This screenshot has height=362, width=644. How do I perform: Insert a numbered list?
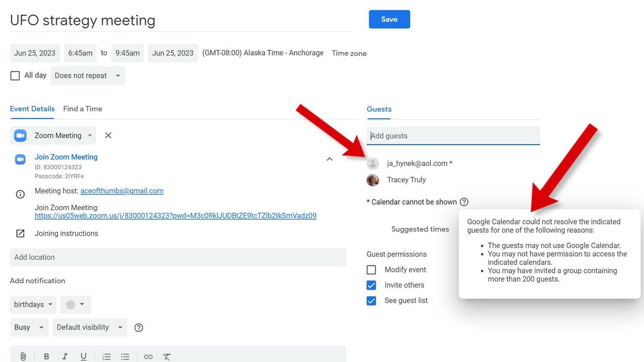[106, 356]
